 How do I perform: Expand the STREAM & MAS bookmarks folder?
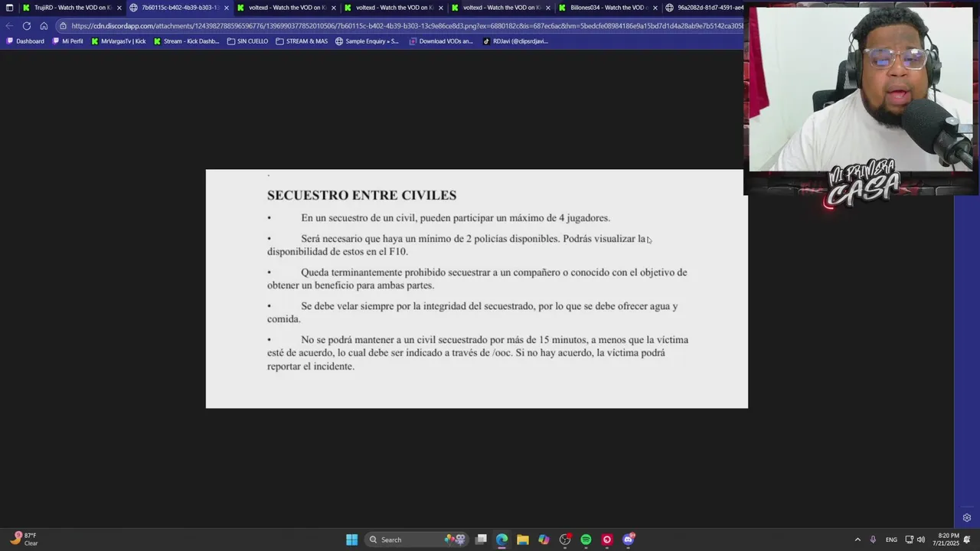pyautogui.click(x=301, y=41)
